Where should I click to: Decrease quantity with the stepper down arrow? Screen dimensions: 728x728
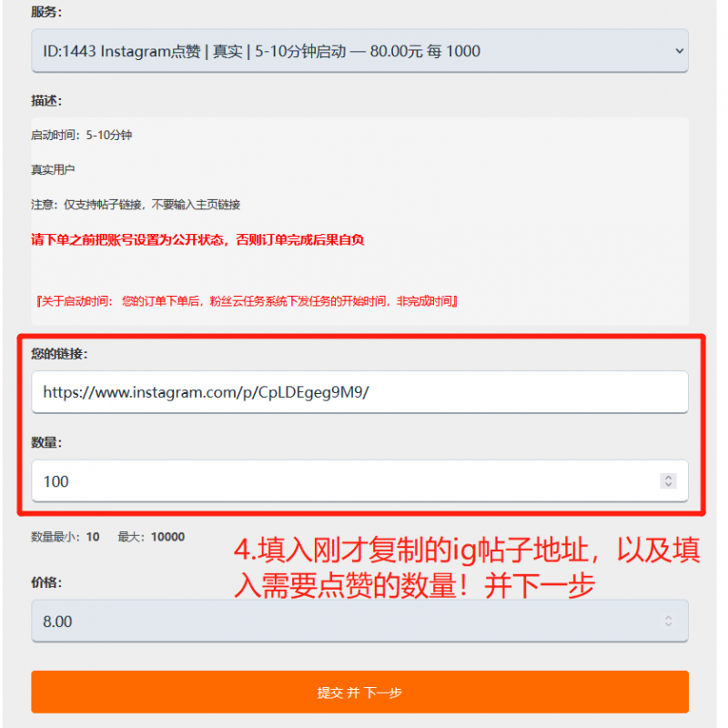tap(668, 485)
